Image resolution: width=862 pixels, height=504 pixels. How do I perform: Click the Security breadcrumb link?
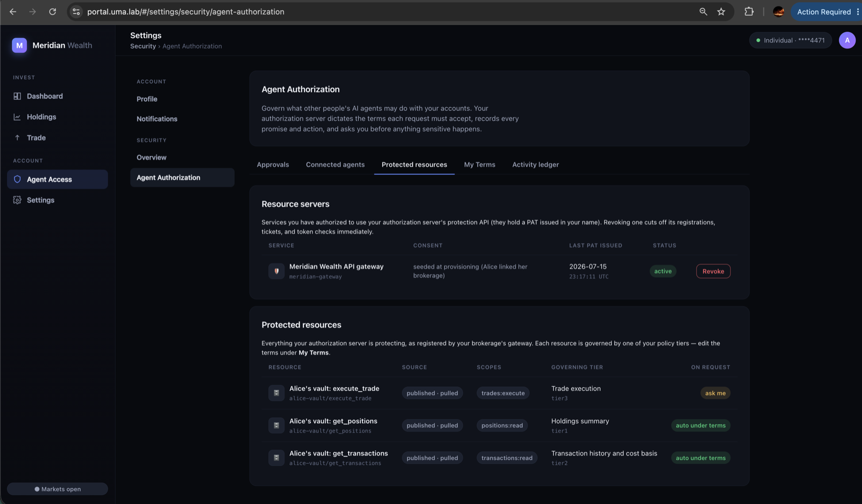coord(143,46)
